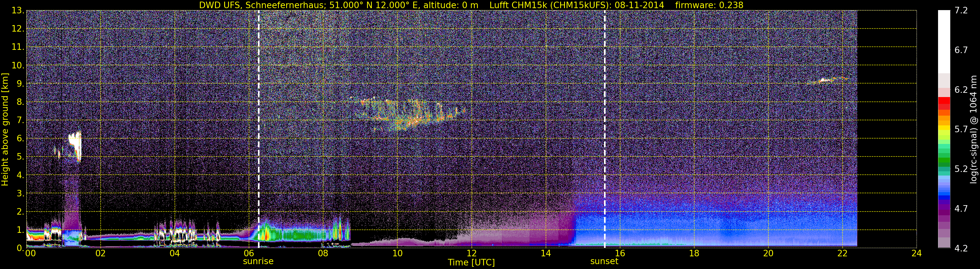Click the height axis tick label "13."

[18, 11]
